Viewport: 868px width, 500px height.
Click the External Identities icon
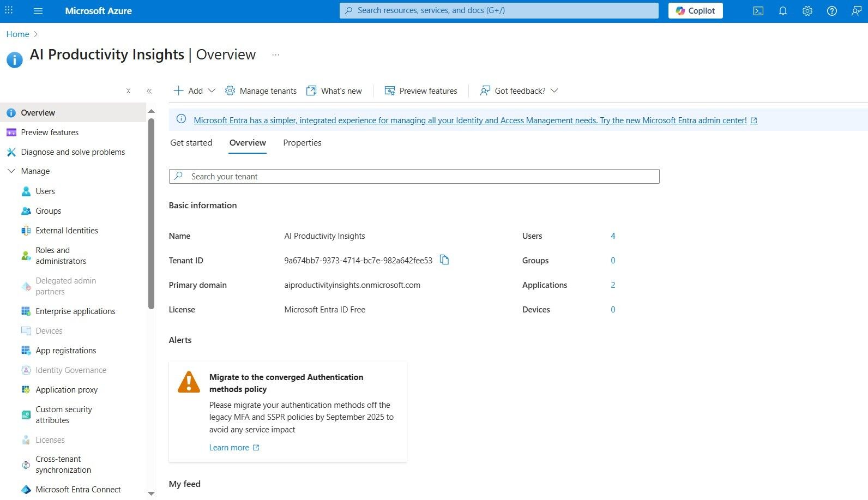[x=26, y=231]
